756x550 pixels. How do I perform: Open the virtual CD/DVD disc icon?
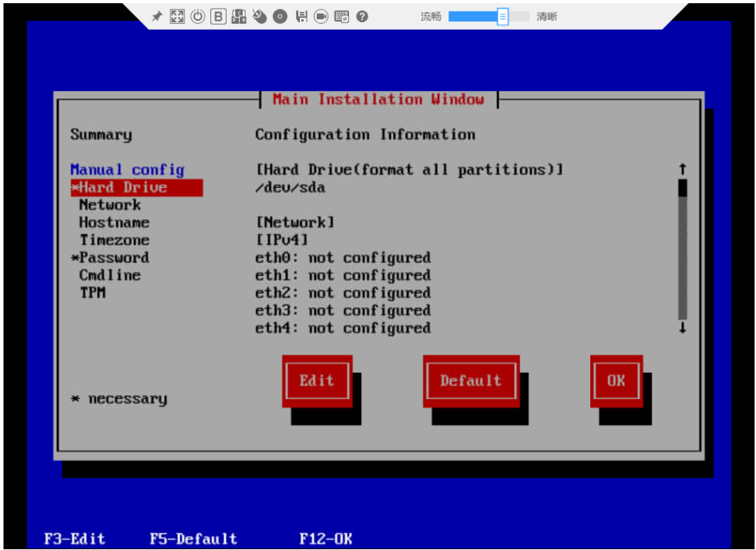click(280, 17)
